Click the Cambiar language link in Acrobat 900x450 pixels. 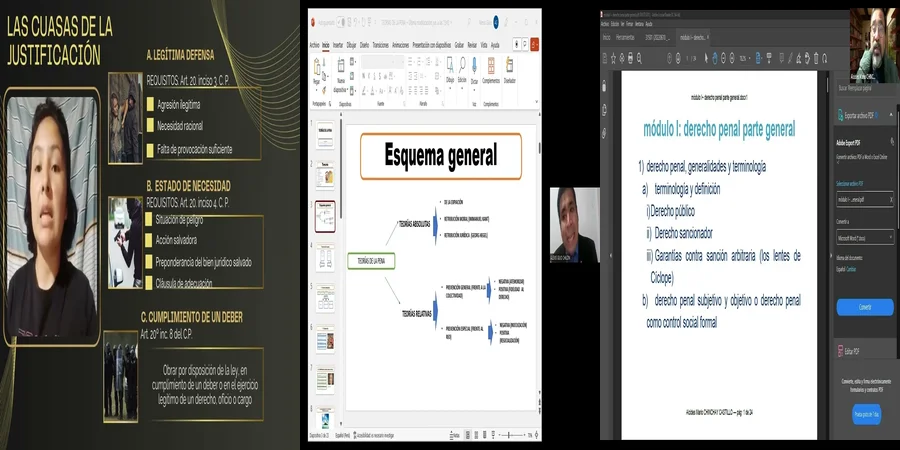point(851,269)
